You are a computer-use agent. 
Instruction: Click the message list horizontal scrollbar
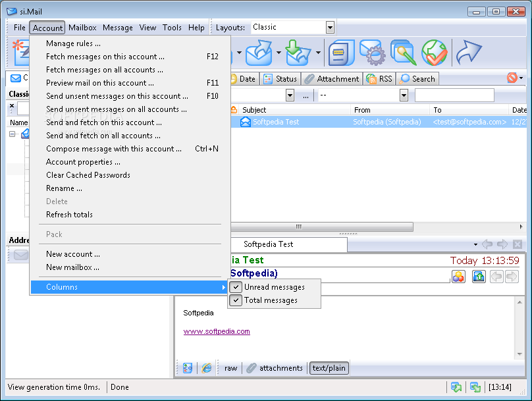pos(322,227)
